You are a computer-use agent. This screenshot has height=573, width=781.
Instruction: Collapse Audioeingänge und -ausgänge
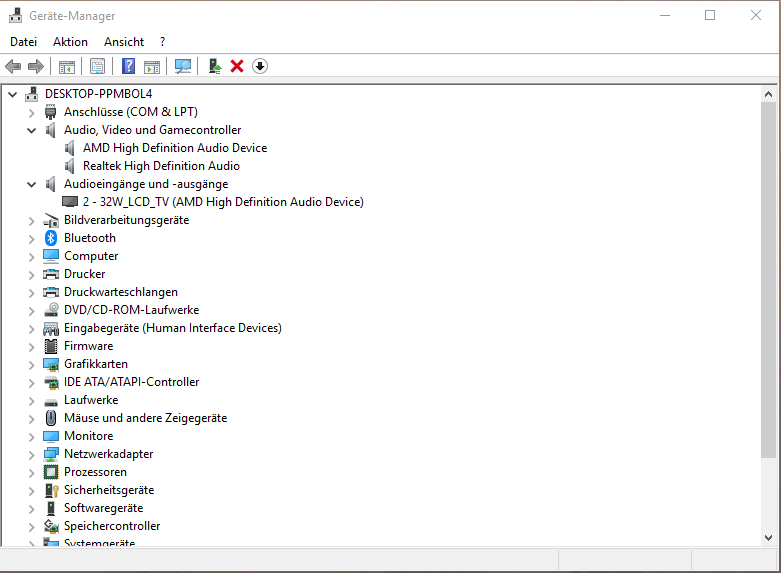pos(31,184)
